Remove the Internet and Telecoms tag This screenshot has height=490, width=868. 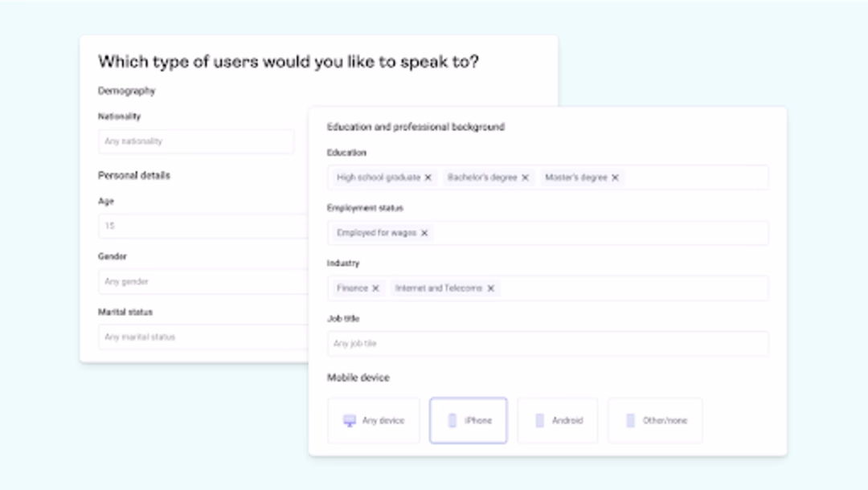pyautogui.click(x=490, y=288)
